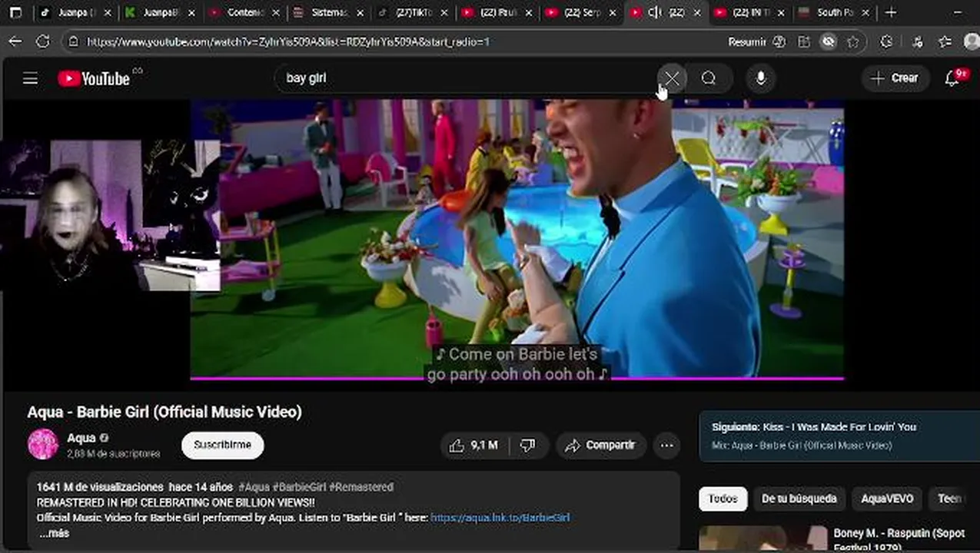The image size is (980, 553).
Task: Open the YouTube guide hamburger menu
Action: click(30, 78)
